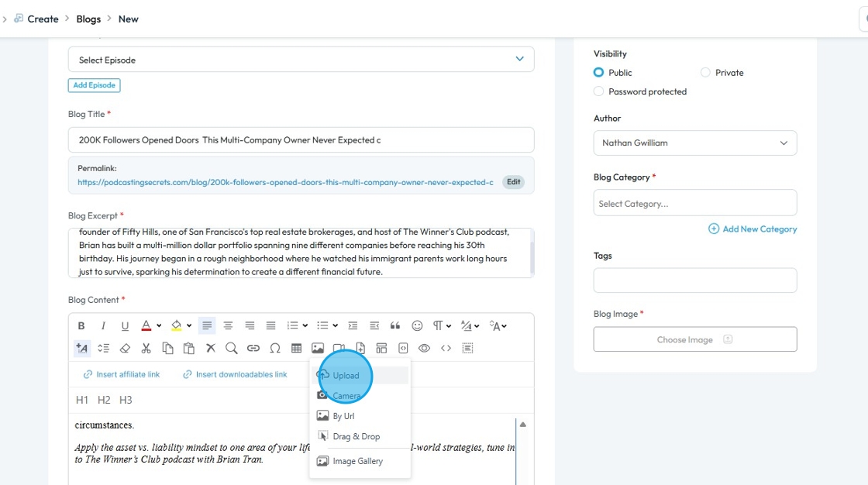Image resolution: width=868 pixels, height=485 pixels.
Task: Click into the Blog Title field
Action: [301, 140]
